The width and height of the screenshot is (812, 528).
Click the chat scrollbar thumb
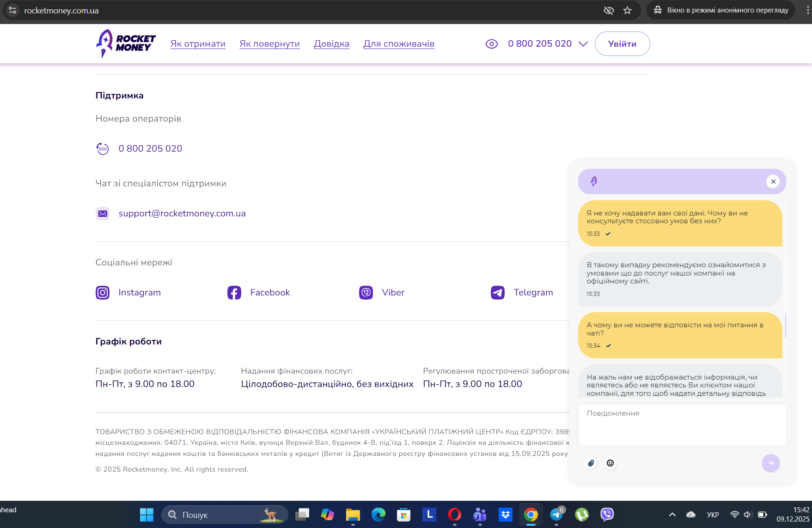tap(786, 325)
